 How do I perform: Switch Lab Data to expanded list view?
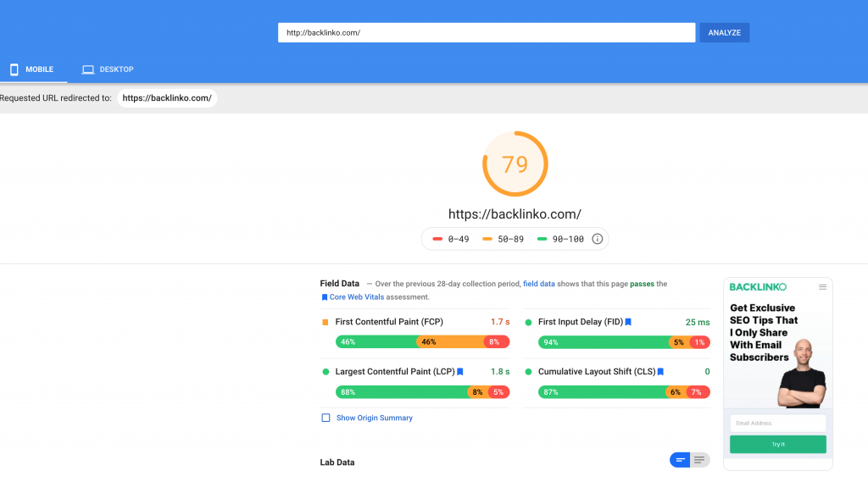pos(699,460)
